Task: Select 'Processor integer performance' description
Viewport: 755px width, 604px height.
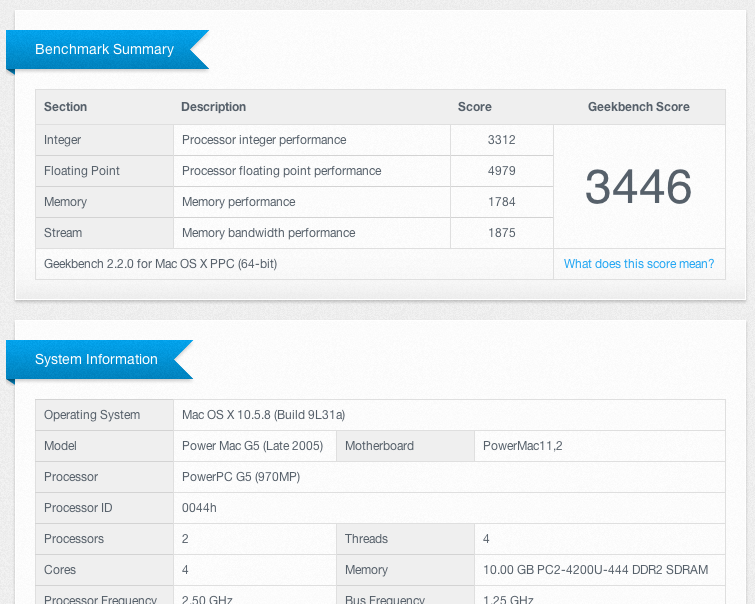Action: click(x=264, y=140)
